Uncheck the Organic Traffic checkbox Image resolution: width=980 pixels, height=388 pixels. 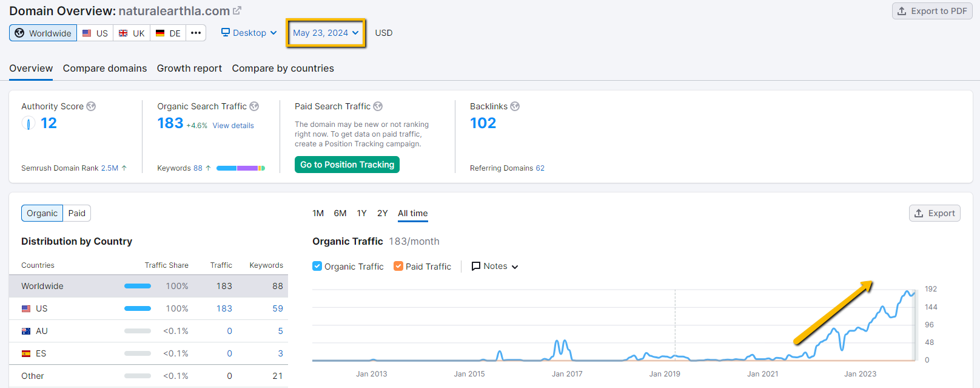[x=317, y=266]
